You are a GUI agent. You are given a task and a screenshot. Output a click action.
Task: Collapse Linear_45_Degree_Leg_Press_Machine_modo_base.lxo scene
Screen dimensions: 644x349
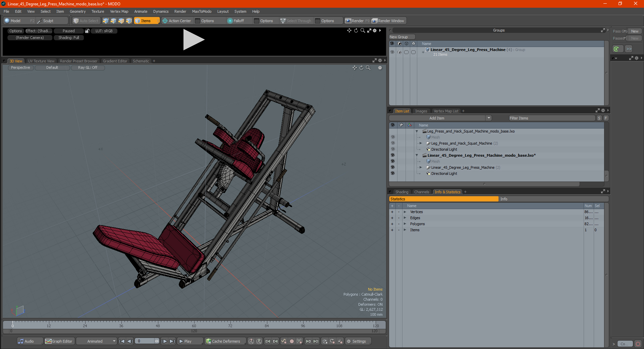(x=417, y=155)
